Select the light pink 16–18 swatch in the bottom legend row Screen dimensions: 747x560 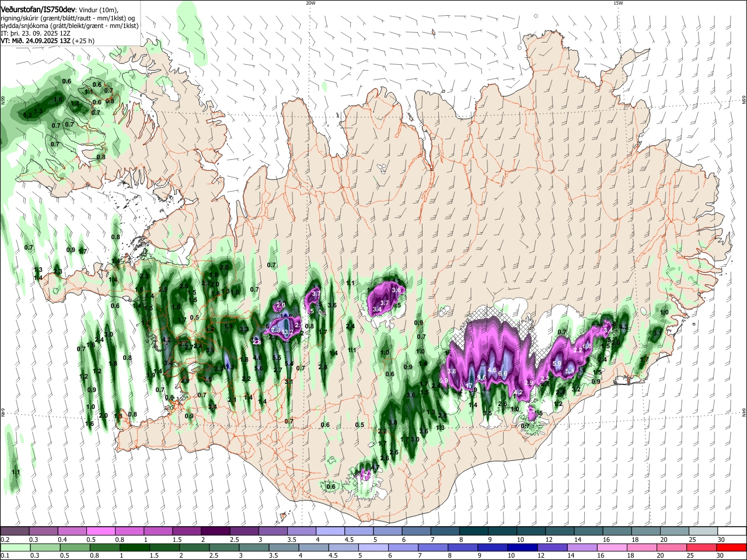[x=611, y=548]
